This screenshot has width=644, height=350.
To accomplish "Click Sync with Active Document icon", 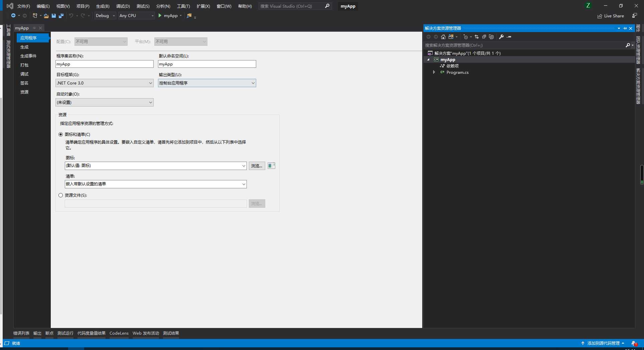I will (x=477, y=37).
